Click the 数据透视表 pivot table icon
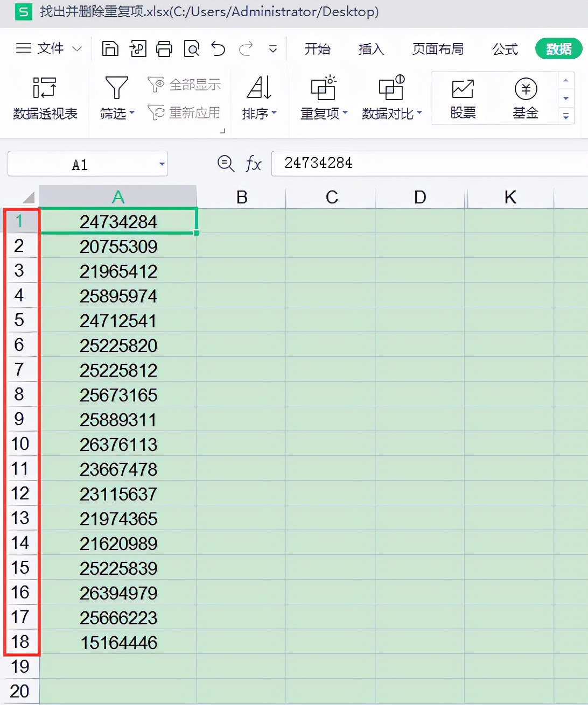The height and width of the screenshot is (705, 588). [x=45, y=88]
